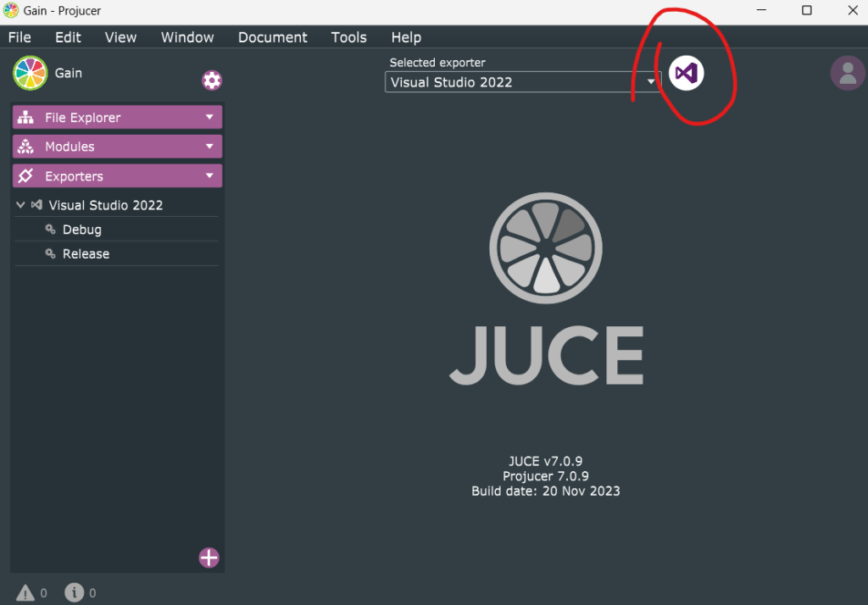Expand the Modules panel arrow

209,146
